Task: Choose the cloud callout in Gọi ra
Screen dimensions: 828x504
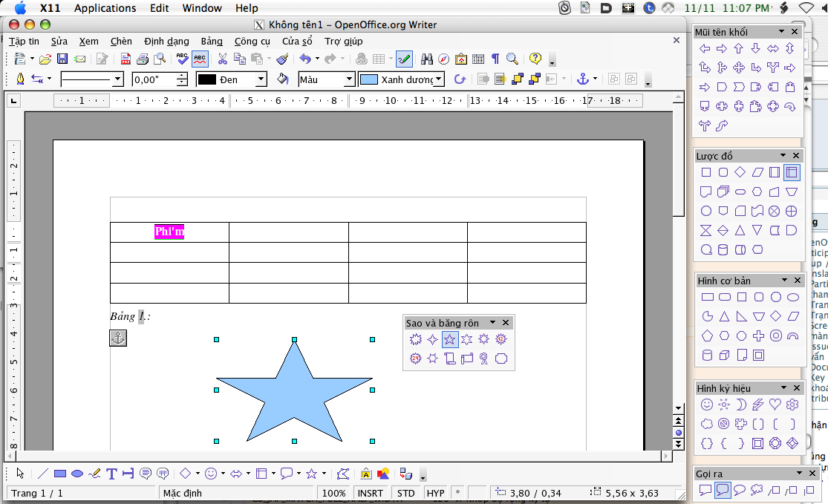Action: [x=756, y=491]
